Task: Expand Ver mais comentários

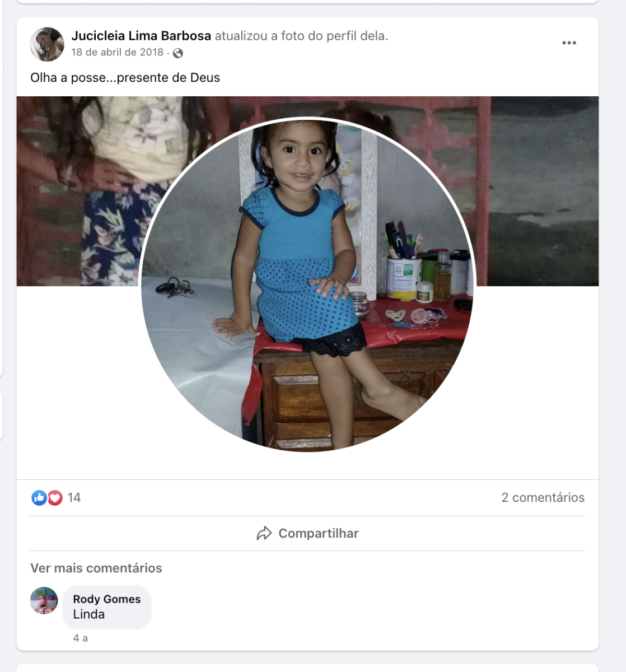Action: pyautogui.click(x=96, y=568)
